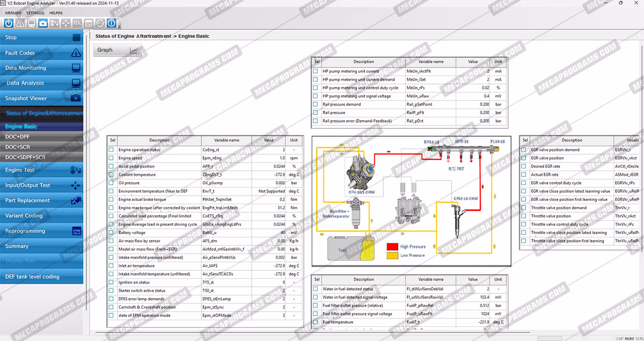Screen dimensions: 644x341
Task: Click the camera snapshot toolbar icon
Action: (43, 23)
